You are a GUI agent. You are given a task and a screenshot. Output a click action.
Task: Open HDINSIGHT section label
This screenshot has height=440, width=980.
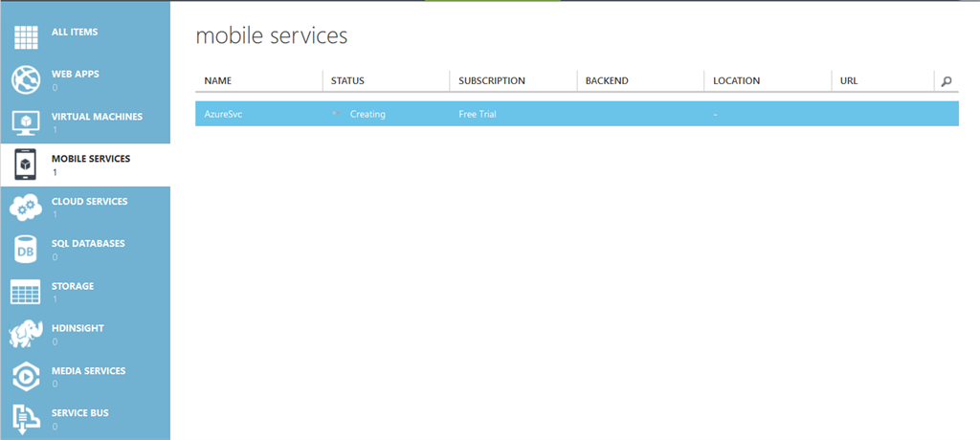(78, 328)
